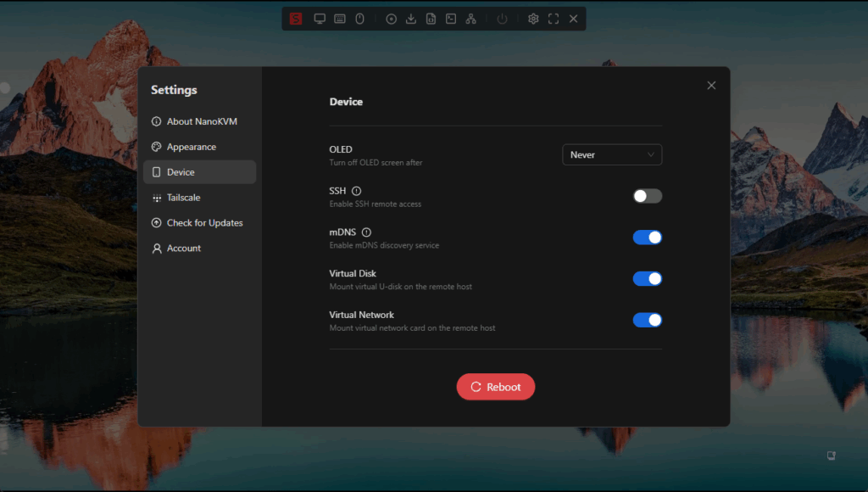Image resolution: width=868 pixels, height=492 pixels.
Task: Click the disc image mount icon
Action: tap(391, 19)
